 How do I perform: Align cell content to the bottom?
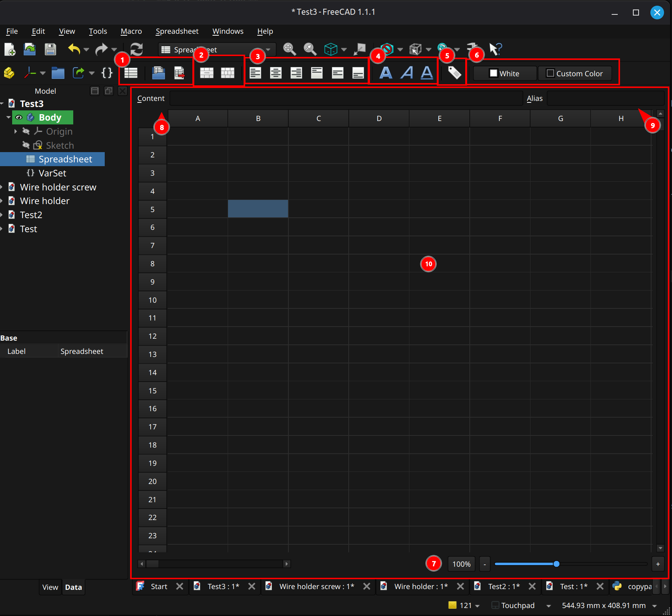click(358, 73)
